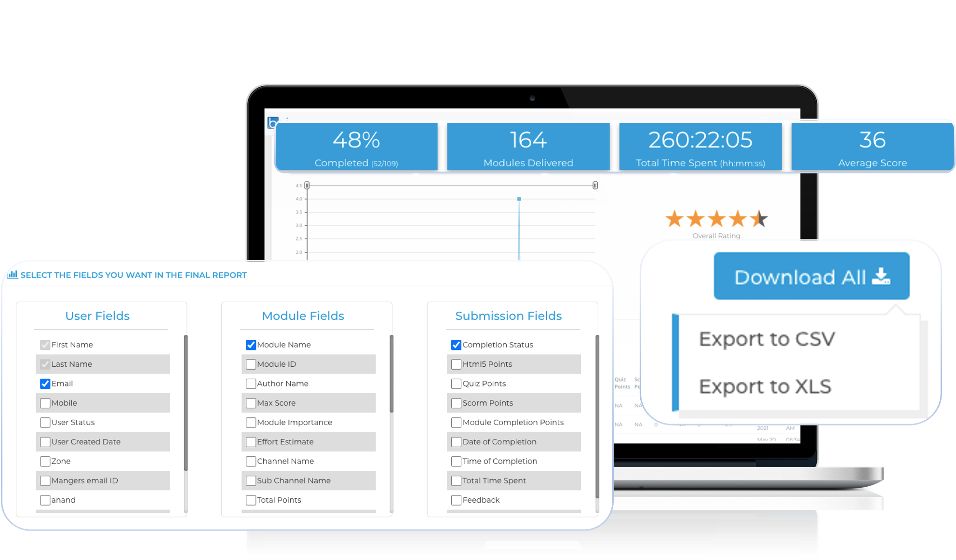
Task: Toggle the Module Name checkbox on
Action: point(252,345)
